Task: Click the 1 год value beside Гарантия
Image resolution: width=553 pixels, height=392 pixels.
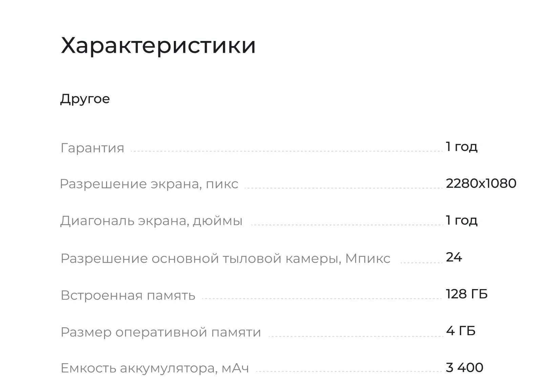Action: pyautogui.click(x=462, y=147)
